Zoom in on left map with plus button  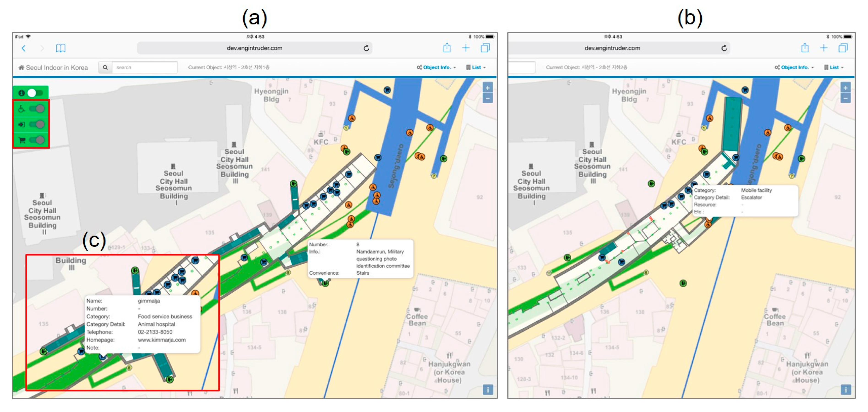[x=487, y=88]
